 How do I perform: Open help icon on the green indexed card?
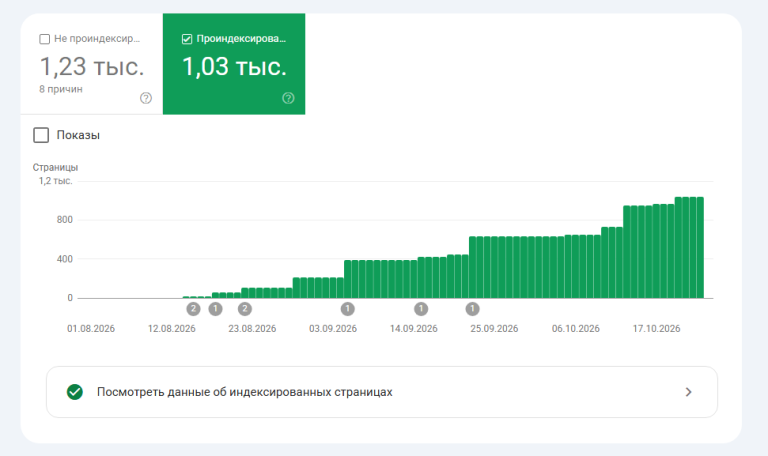pos(288,98)
